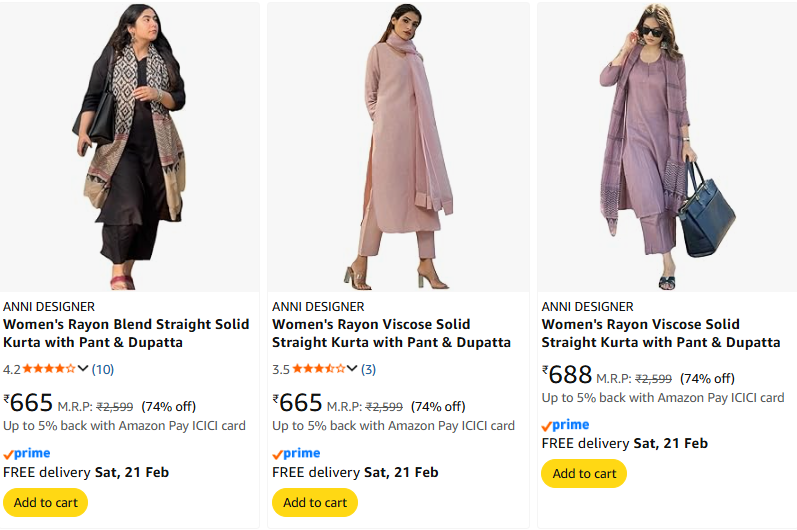The width and height of the screenshot is (797, 530).
Task: Open middle Rayon Viscose Solid Straight Kurta title
Action: click(390, 333)
